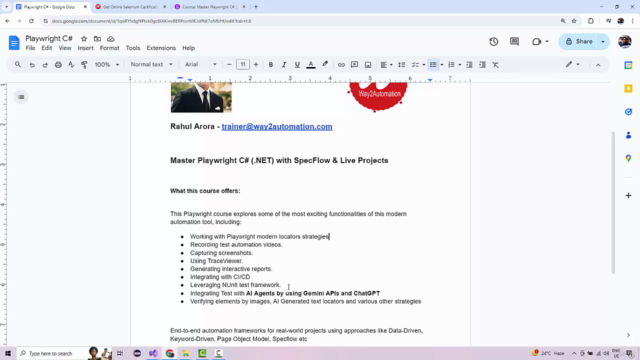This screenshot has width=640, height=360.
Task: Click the font size field
Action: pyautogui.click(x=242, y=64)
